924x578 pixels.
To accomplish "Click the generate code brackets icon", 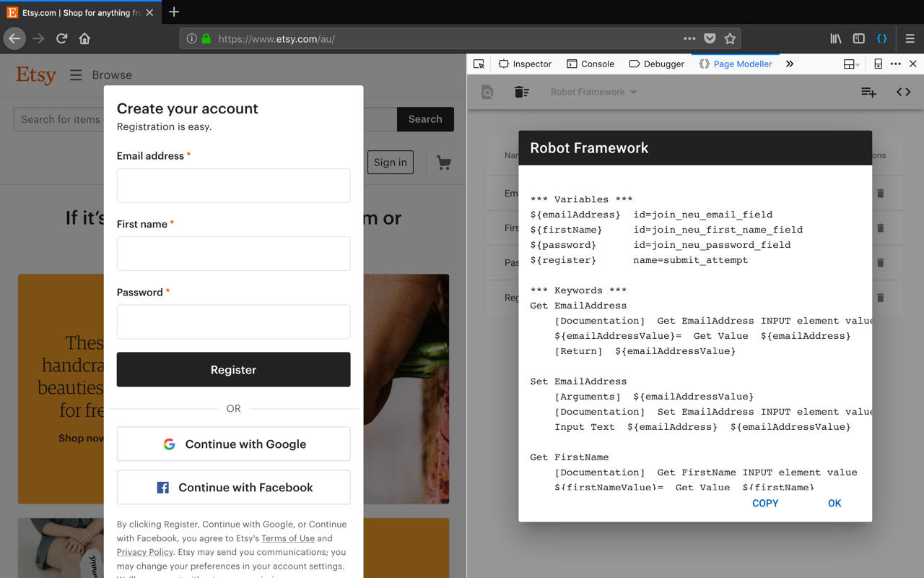I will point(903,92).
